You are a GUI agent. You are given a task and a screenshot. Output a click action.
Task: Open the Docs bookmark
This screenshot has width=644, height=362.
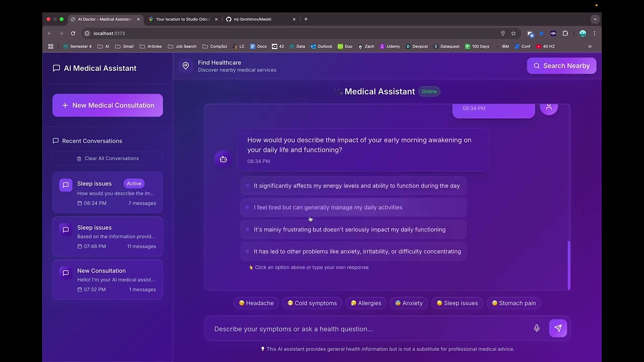point(258,46)
